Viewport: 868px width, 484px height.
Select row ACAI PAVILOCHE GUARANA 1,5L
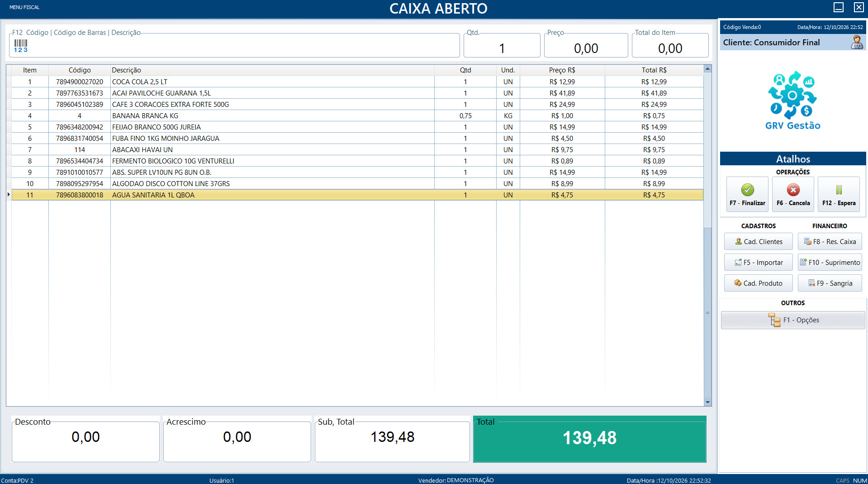[357, 93]
